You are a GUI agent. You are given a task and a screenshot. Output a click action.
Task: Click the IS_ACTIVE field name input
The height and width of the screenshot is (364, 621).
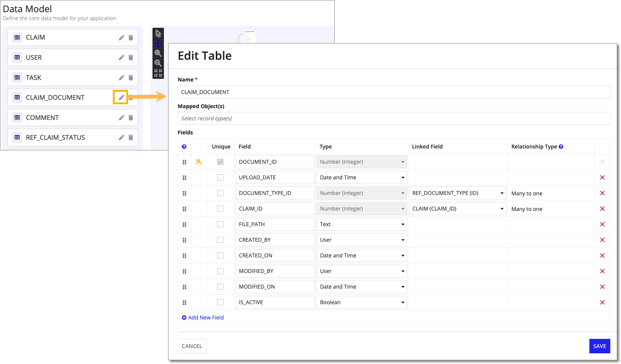pyautogui.click(x=275, y=302)
